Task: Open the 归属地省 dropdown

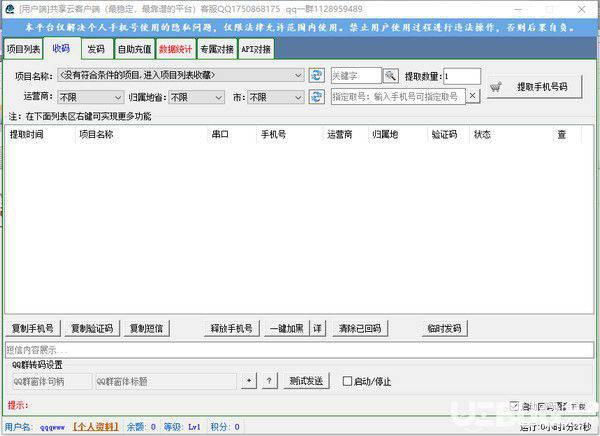Action: 196,97
